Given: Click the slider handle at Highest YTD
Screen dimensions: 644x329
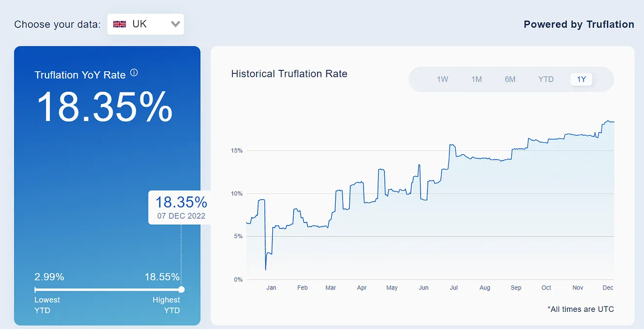Looking at the screenshot, I should pos(181,289).
